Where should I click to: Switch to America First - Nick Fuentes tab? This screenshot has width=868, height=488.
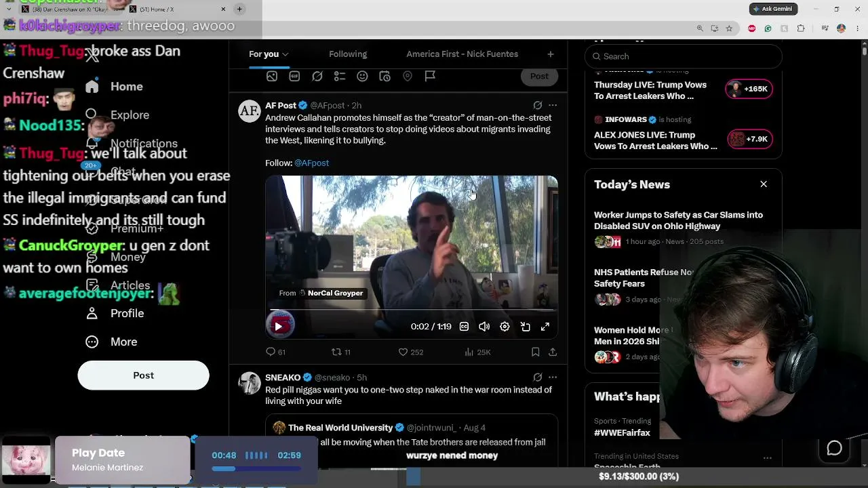[462, 54]
